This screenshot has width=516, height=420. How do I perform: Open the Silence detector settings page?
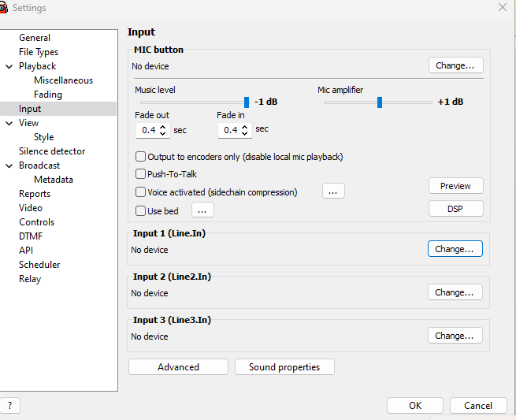(52, 151)
